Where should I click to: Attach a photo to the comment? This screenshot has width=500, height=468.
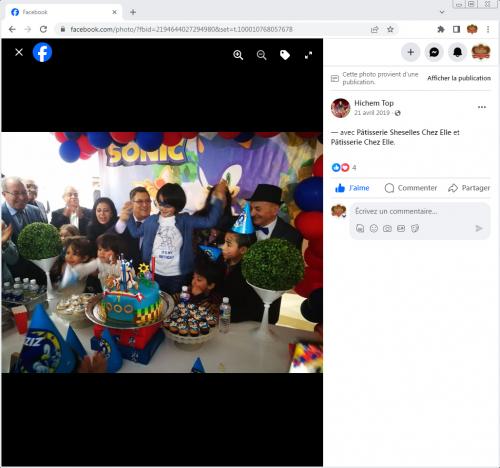coord(387,228)
